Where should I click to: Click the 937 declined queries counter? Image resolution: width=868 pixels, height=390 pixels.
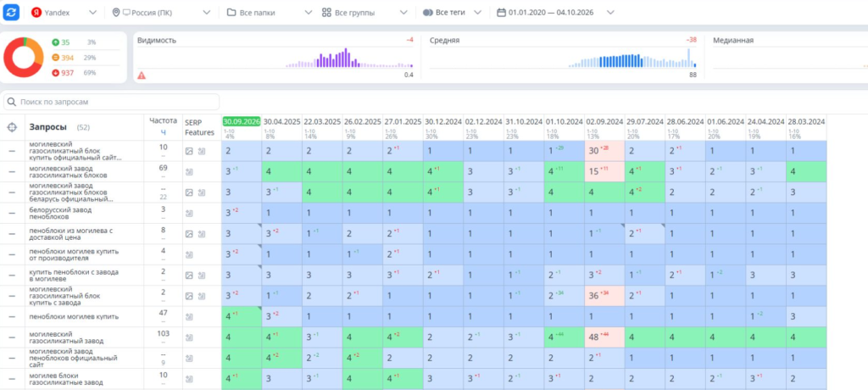(x=67, y=73)
